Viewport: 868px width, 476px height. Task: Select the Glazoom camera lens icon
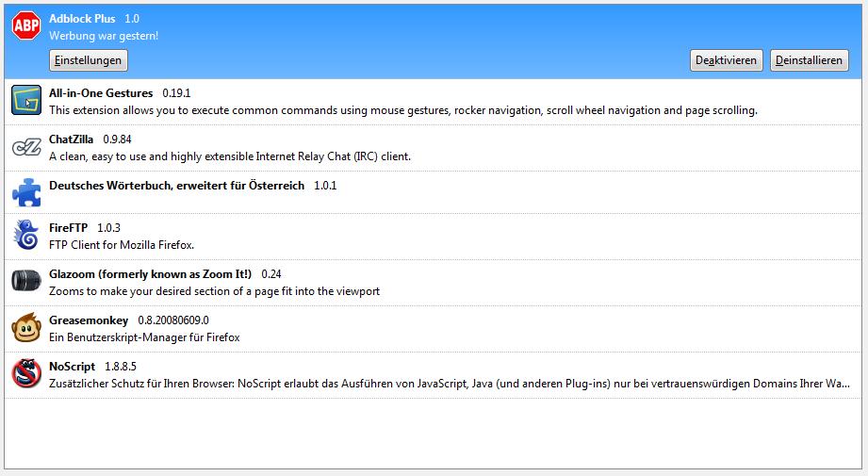[26, 281]
